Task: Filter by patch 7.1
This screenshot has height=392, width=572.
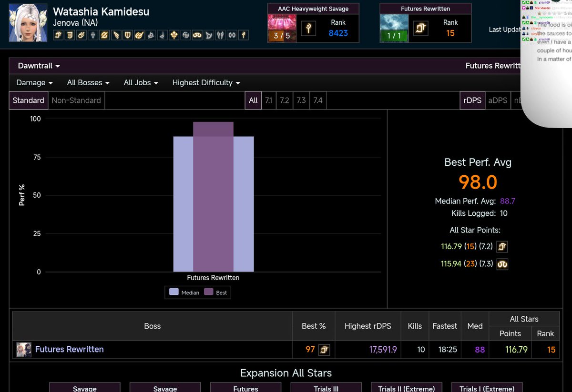Action: [x=269, y=101]
